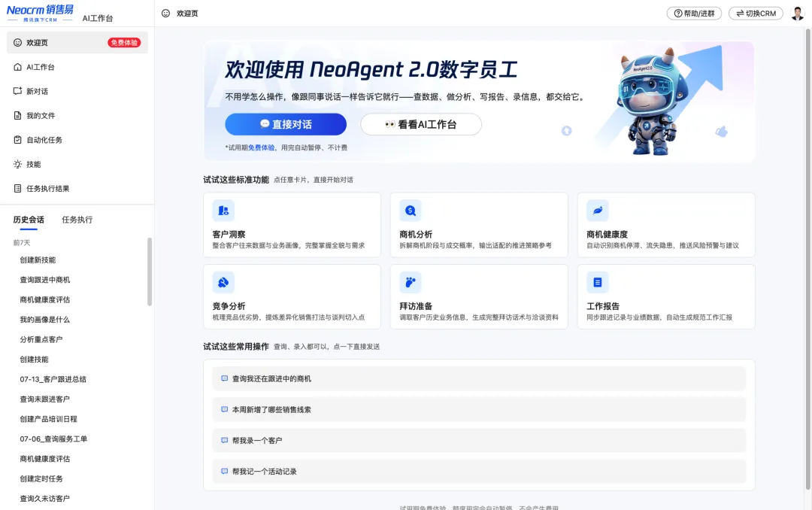812x510 pixels.
Task: Click the 直接对话 blue button
Action: point(286,124)
